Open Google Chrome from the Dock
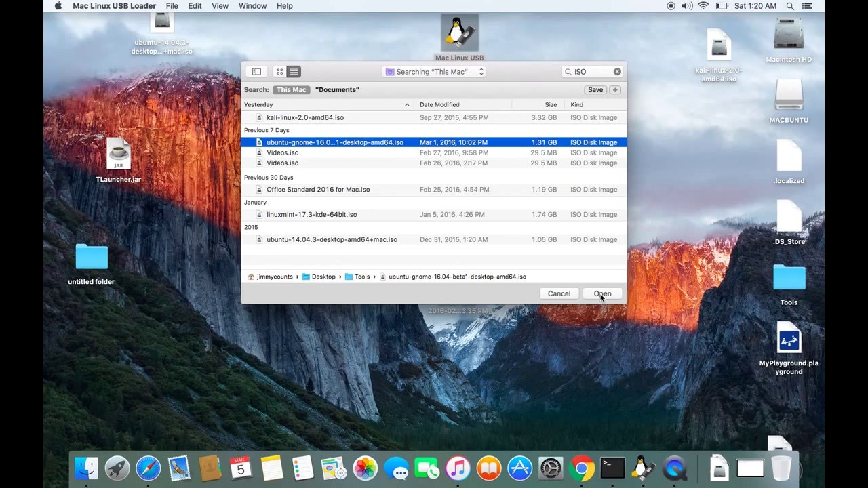The width and height of the screenshot is (868, 488). (582, 468)
